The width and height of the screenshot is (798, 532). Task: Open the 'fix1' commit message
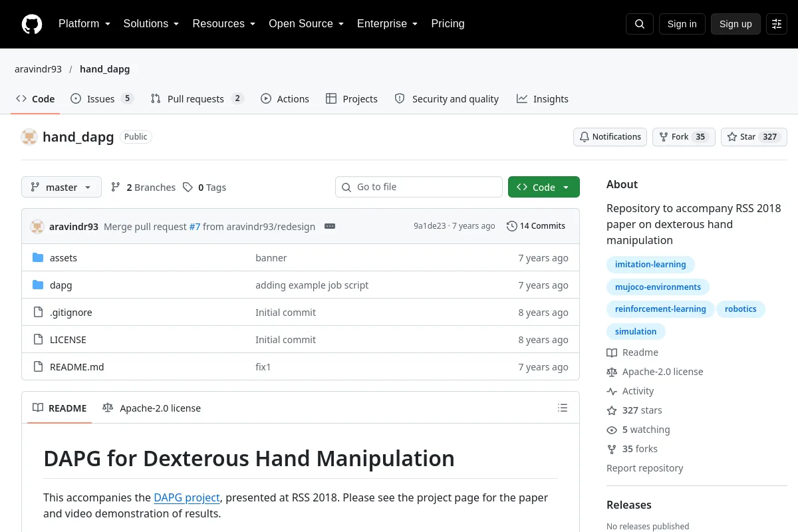[263, 367]
